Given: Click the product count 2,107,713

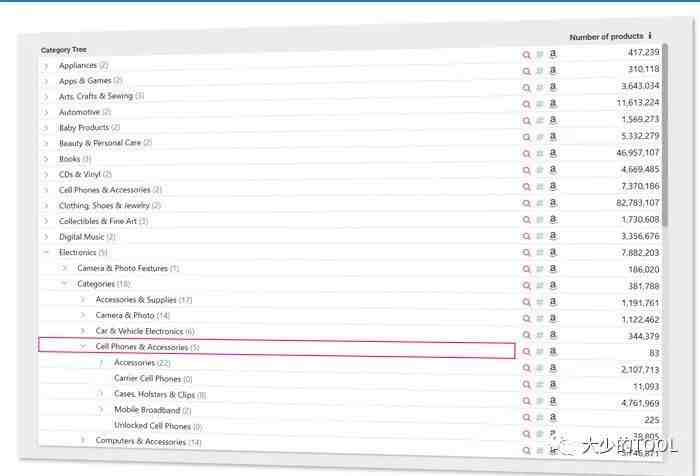Looking at the screenshot, I should (640, 369).
